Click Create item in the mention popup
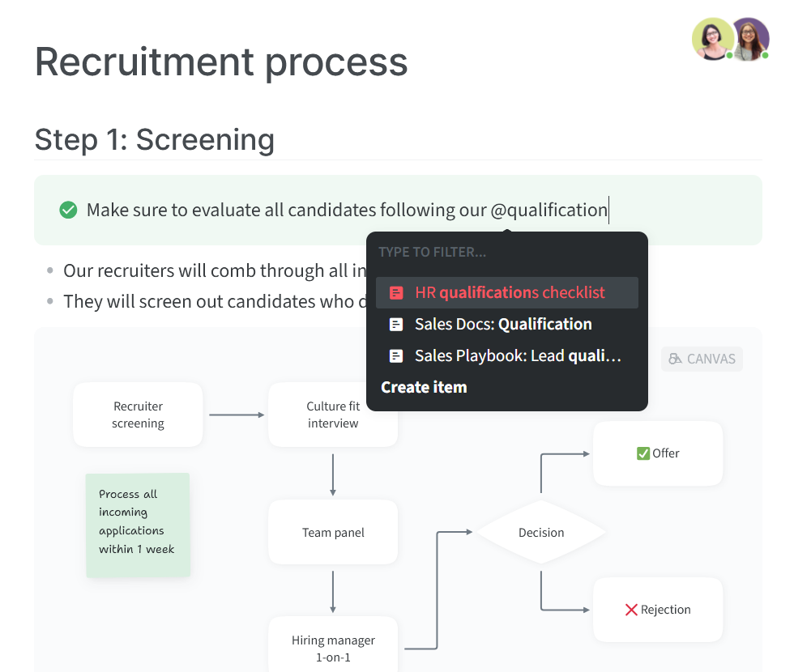 424,387
